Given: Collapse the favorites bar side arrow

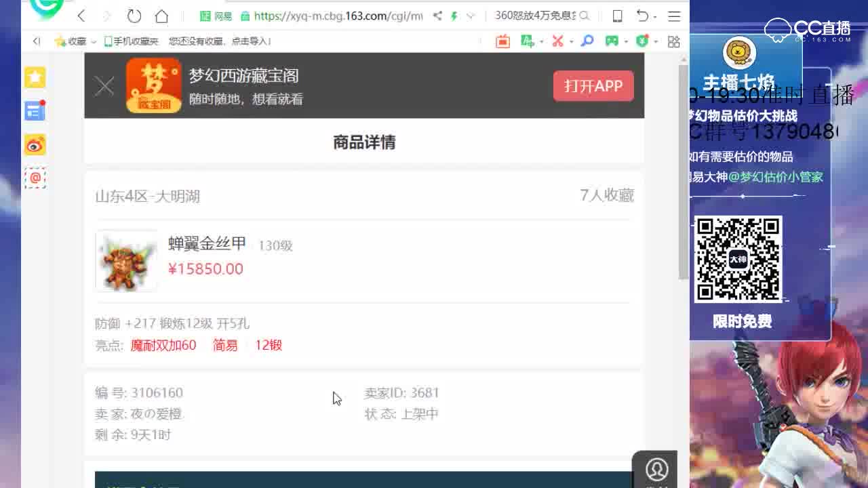Looking at the screenshot, I should [37, 41].
